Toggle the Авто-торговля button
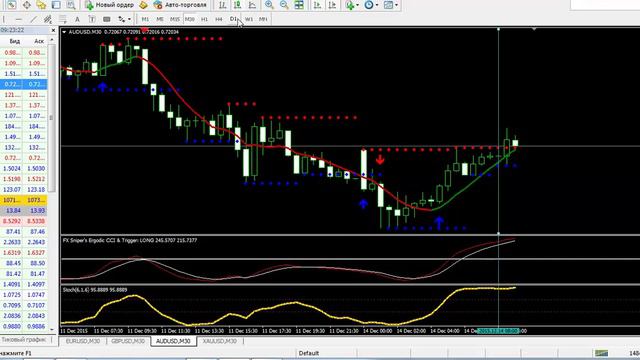The width and height of the screenshot is (640, 360). pyautogui.click(x=180, y=5)
